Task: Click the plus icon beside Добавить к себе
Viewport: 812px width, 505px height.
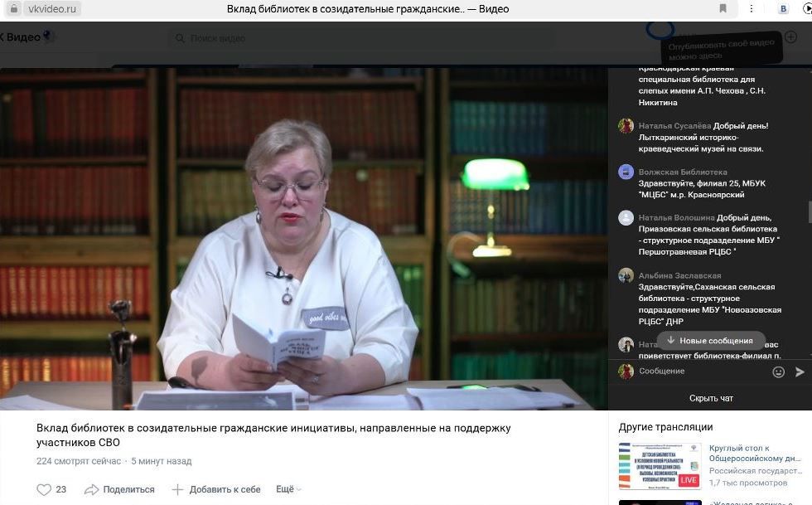Action: [x=177, y=489]
